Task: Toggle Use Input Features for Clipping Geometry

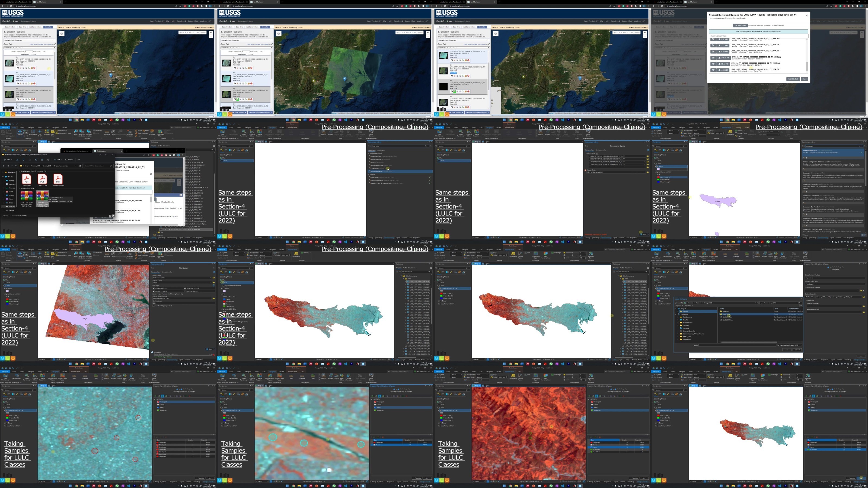Action: tap(154, 294)
